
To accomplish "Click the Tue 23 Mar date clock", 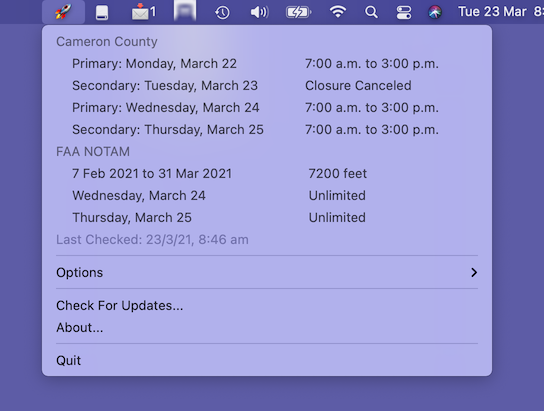I will pos(500,12).
